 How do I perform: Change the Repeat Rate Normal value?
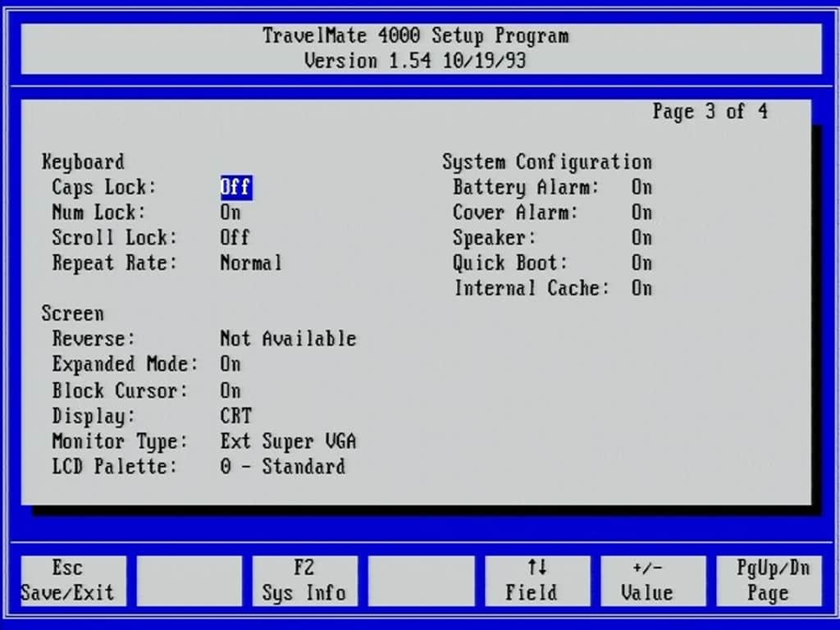pyautogui.click(x=251, y=262)
